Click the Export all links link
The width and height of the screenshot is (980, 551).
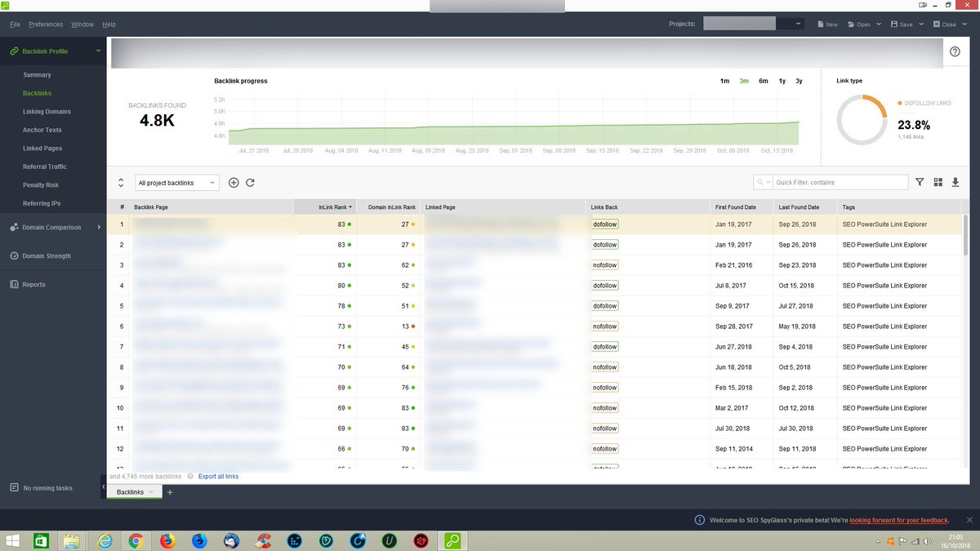click(218, 476)
